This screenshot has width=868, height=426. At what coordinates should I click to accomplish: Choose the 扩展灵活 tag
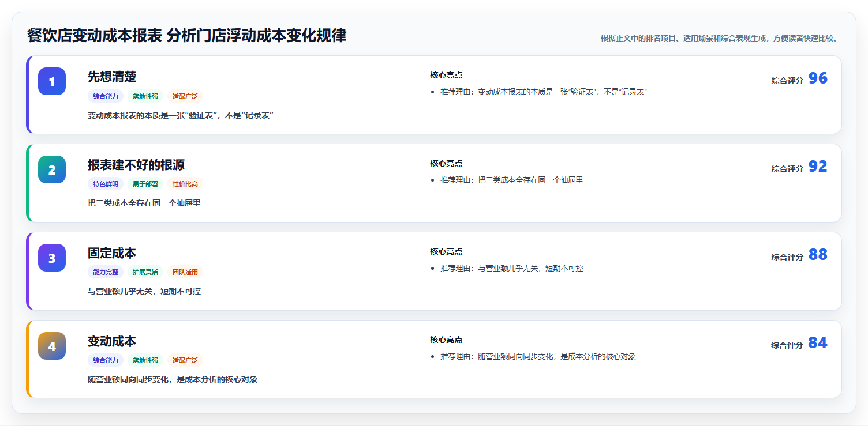pyautogui.click(x=145, y=272)
